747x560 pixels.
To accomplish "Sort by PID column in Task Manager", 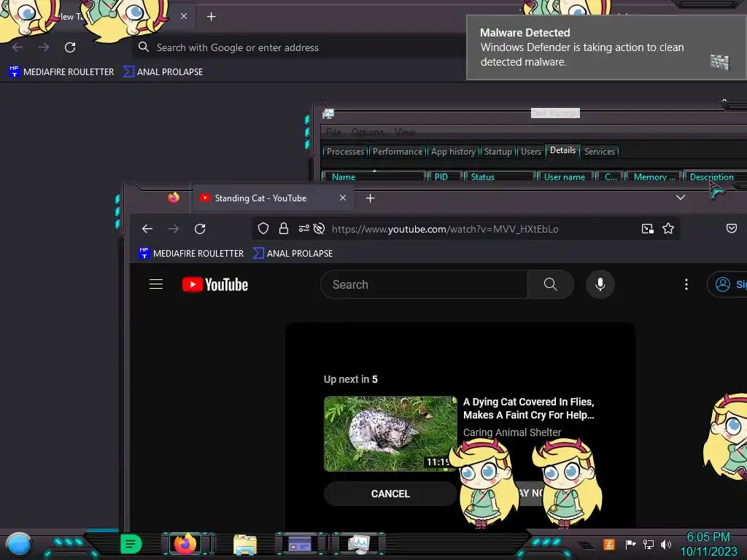I will click(446, 176).
